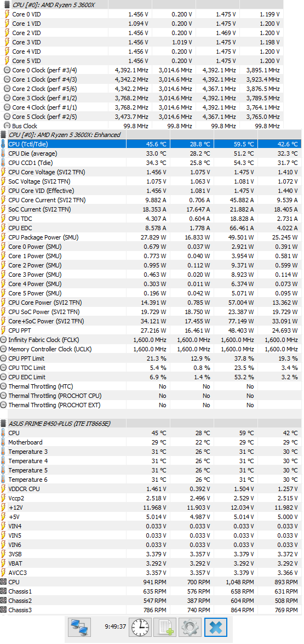Select the CPU Package Power (SMU) row

pyautogui.click(x=152, y=237)
